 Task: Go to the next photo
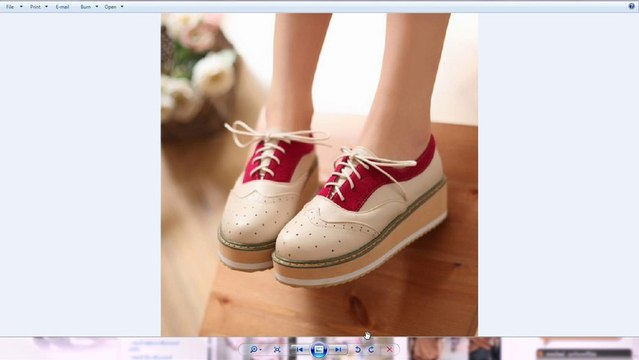coord(338,349)
